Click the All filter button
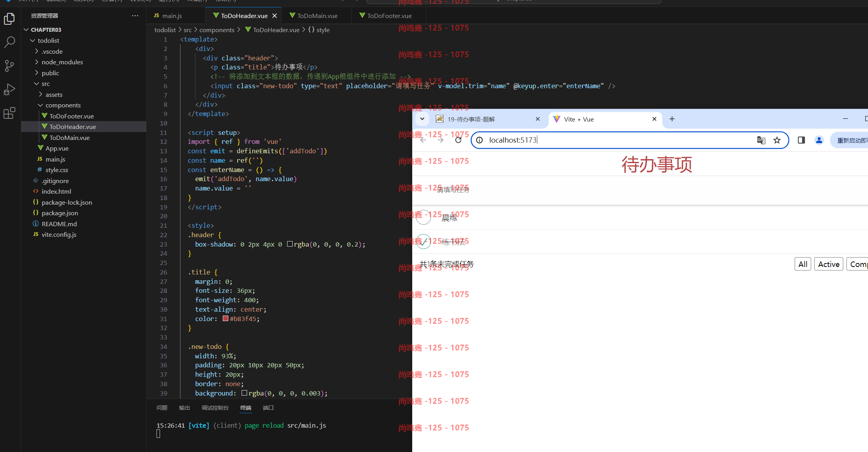This screenshot has height=452, width=868. point(802,264)
